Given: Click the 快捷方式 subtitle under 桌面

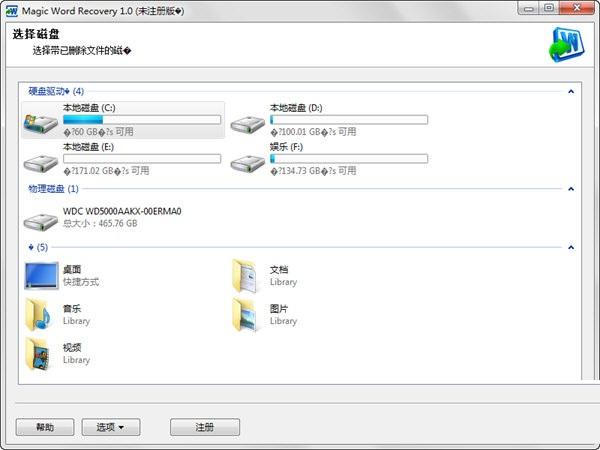Looking at the screenshot, I should (81, 282).
